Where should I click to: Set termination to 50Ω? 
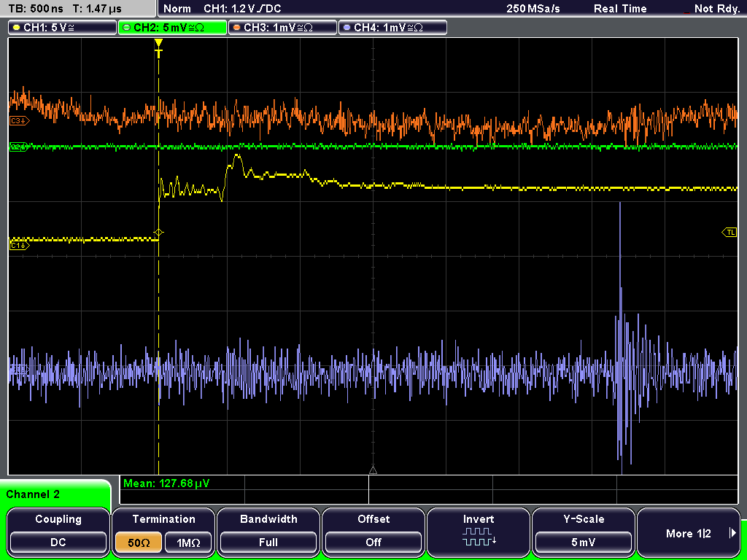click(139, 542)
